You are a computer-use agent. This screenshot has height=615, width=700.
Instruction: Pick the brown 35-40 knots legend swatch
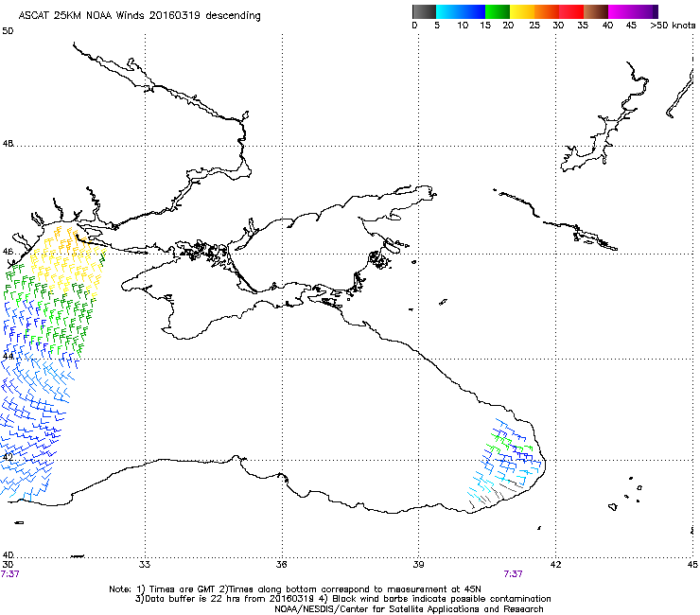tap(596, 11)
